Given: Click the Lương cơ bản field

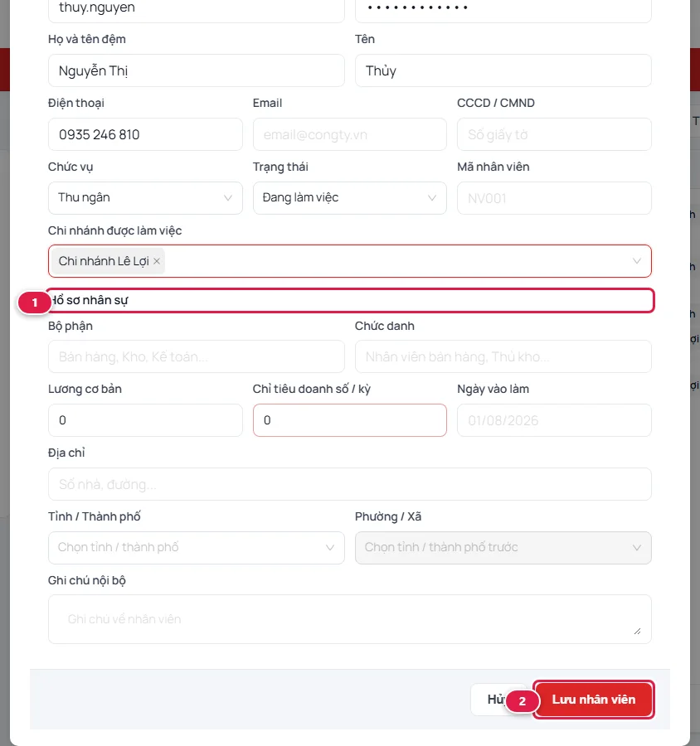Looking at the screenshot, I should click(145, 420).
